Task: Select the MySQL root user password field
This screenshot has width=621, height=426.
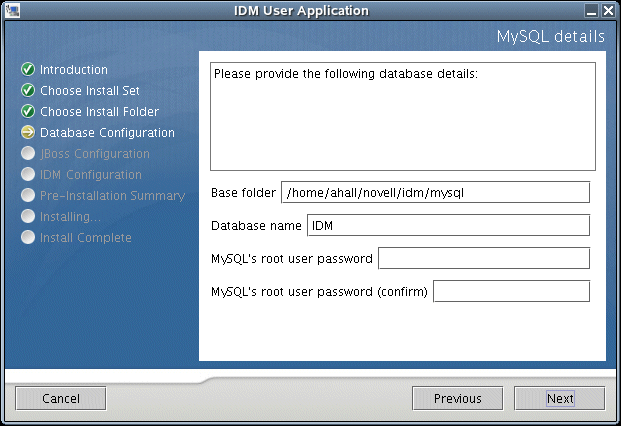Action: [x=484, y=259]
